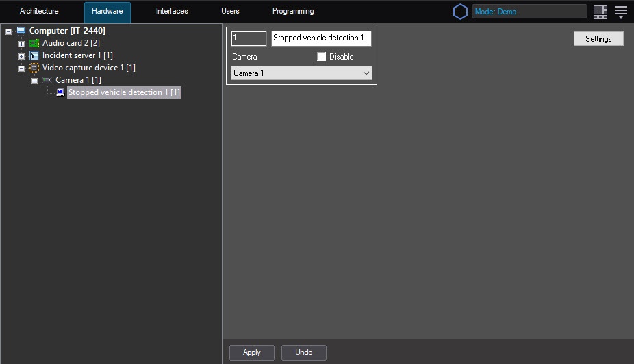Select Camera 1 [1] tree row

pos(79,80)
